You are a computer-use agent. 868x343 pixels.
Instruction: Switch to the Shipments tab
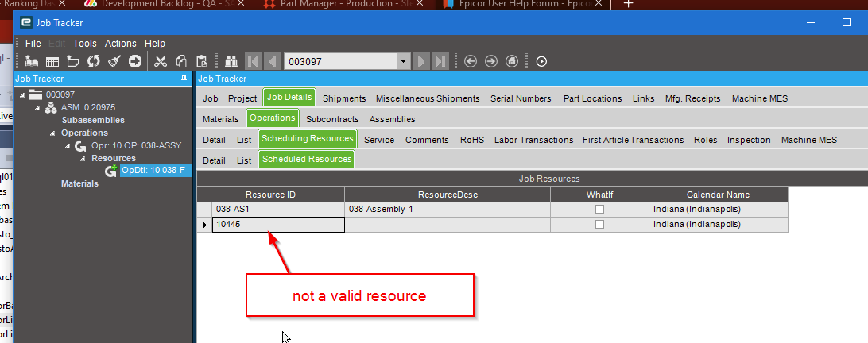pos(344,98)
